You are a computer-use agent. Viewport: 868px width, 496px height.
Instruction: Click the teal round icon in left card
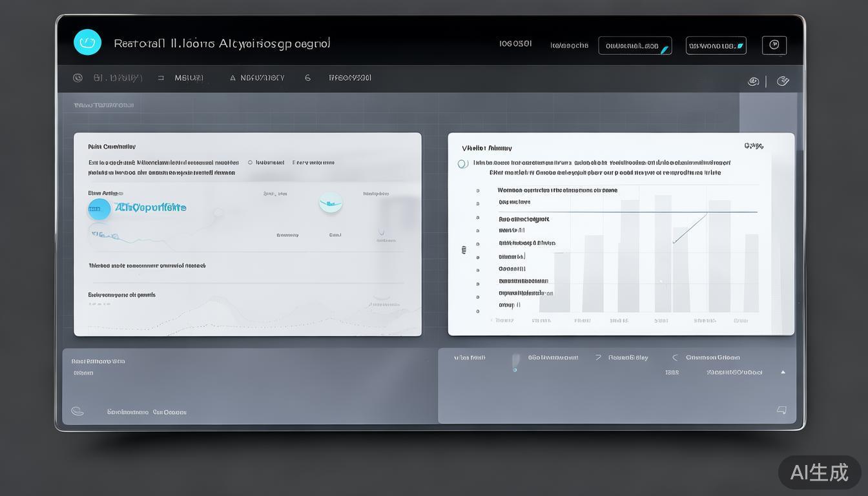331,203
